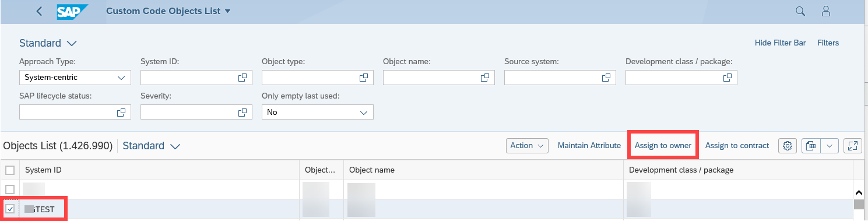Click the Object name column header
This screenshot has width=868, height=221.
[x=483, y=170]
